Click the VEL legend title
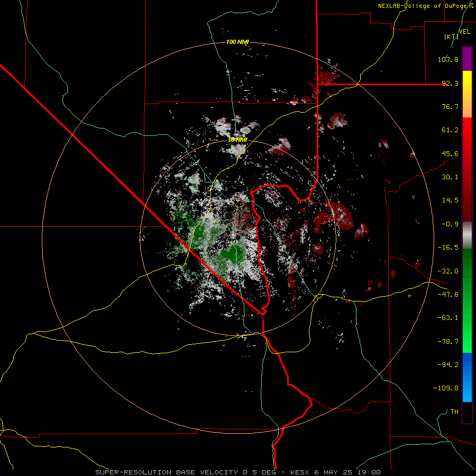476x476 pixels. coord(464,32)
